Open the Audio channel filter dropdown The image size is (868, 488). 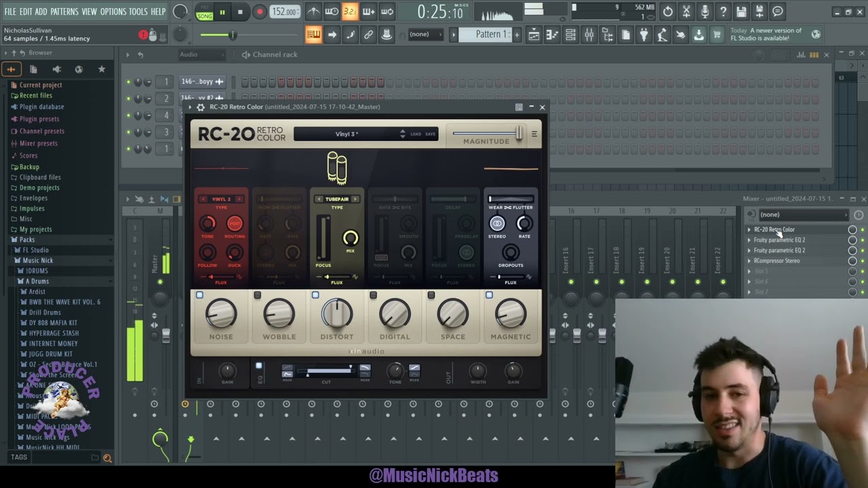[x=203, y=54]
